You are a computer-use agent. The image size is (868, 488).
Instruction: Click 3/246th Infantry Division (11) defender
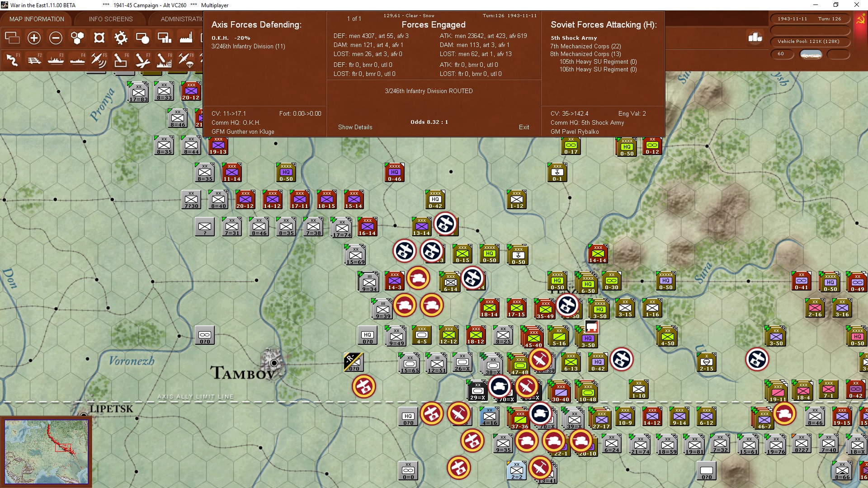248,46
